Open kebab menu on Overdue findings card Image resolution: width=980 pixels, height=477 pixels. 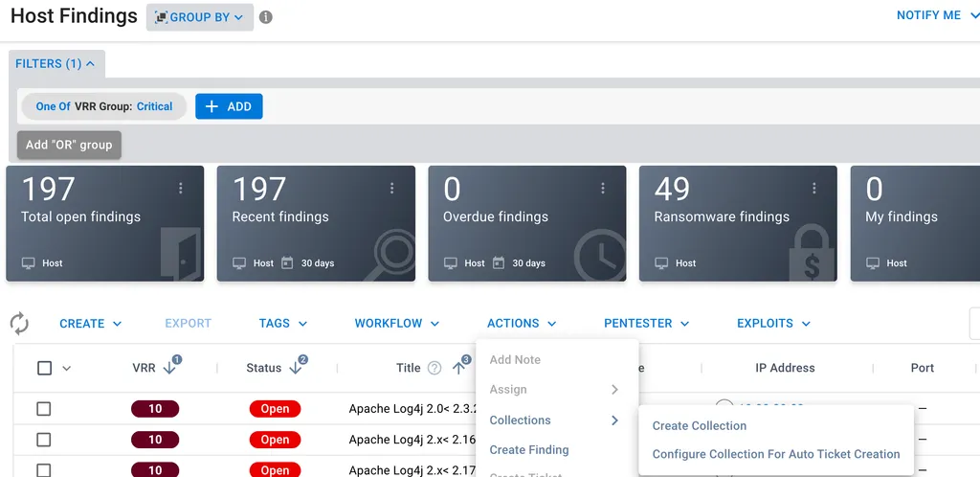[x=603, y=188]
